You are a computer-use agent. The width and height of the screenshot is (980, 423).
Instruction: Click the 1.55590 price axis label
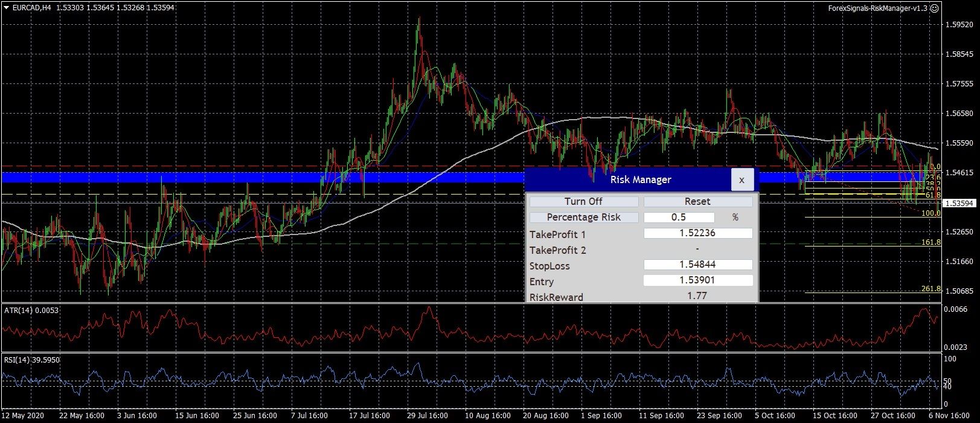[x=960, y=143]
